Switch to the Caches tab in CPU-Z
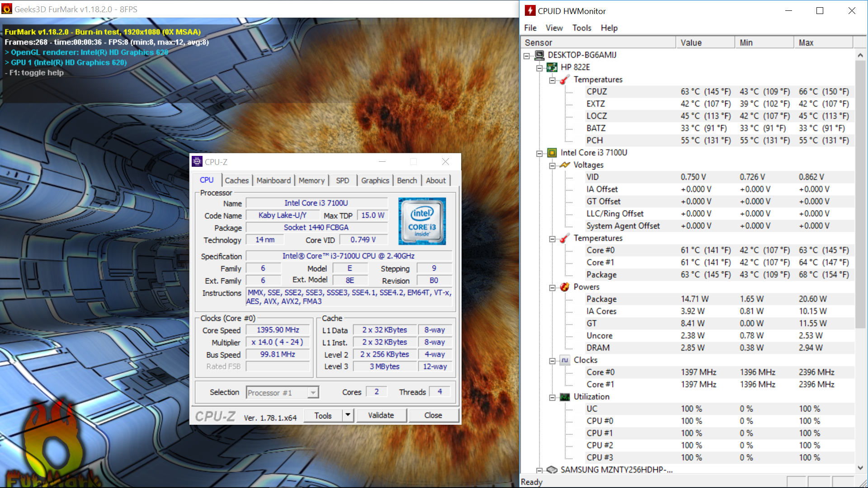 (x=236, y=180)
